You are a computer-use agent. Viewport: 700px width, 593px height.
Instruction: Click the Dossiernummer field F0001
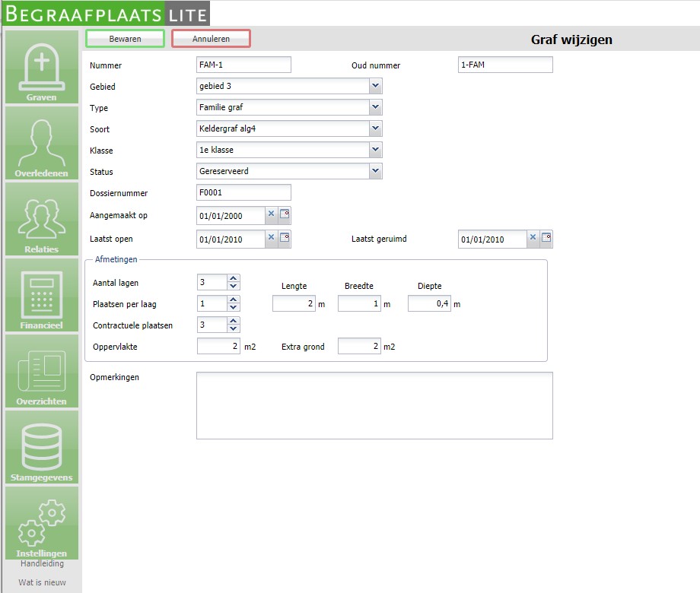point(243,192)
